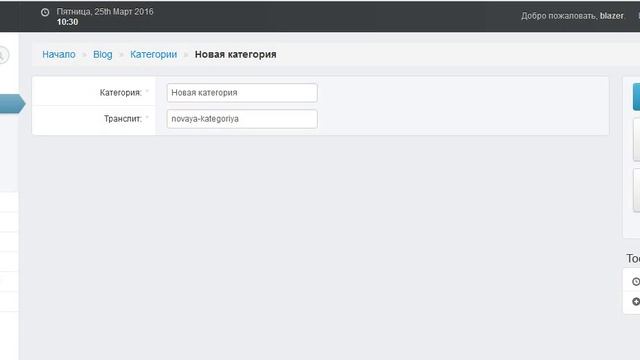Click the Транслит field label
This screenshot has height=360, width=640.
tap(123, 119)
